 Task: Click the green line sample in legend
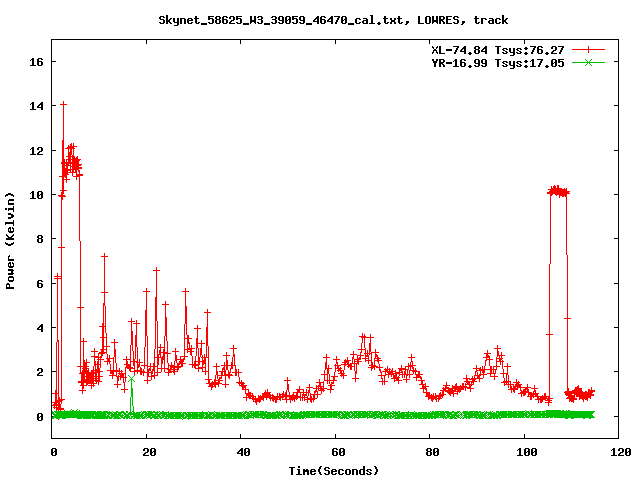(588, 62)
